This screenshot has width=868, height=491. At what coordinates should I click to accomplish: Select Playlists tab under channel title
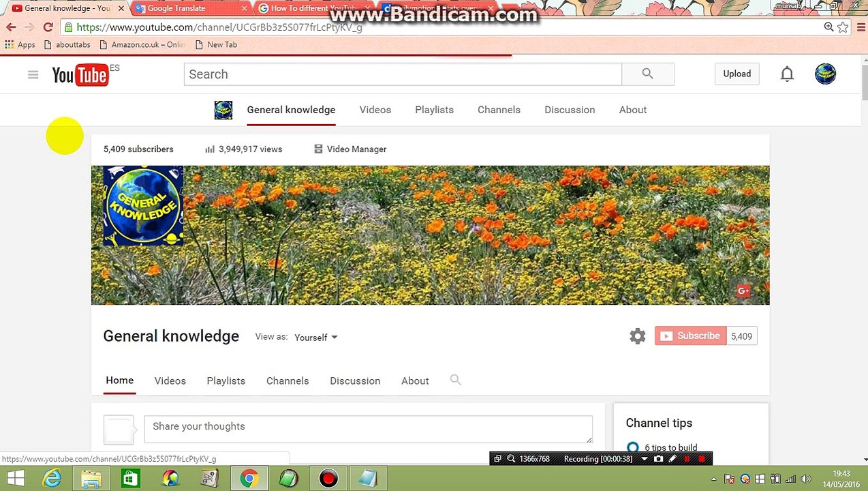coord(226,381)
